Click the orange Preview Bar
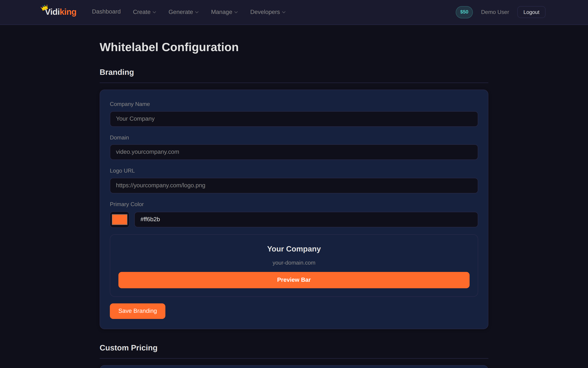This screenshot has height=368, width=588. point(294,280)
